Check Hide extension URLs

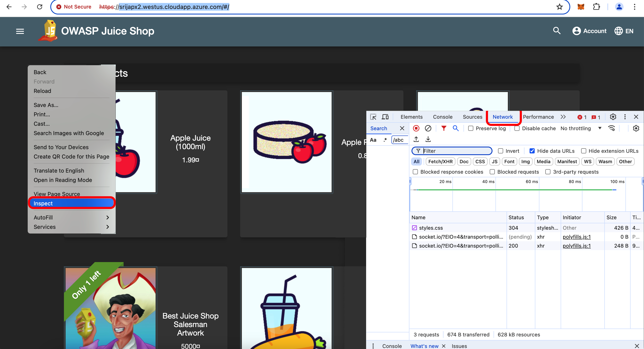[583, 151]
